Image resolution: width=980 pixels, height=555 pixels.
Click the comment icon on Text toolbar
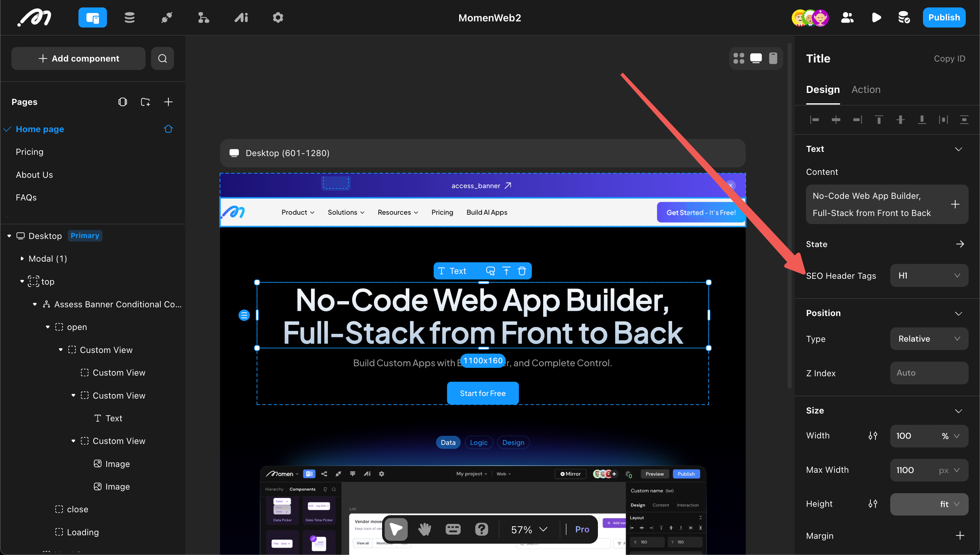click(491, 271)
